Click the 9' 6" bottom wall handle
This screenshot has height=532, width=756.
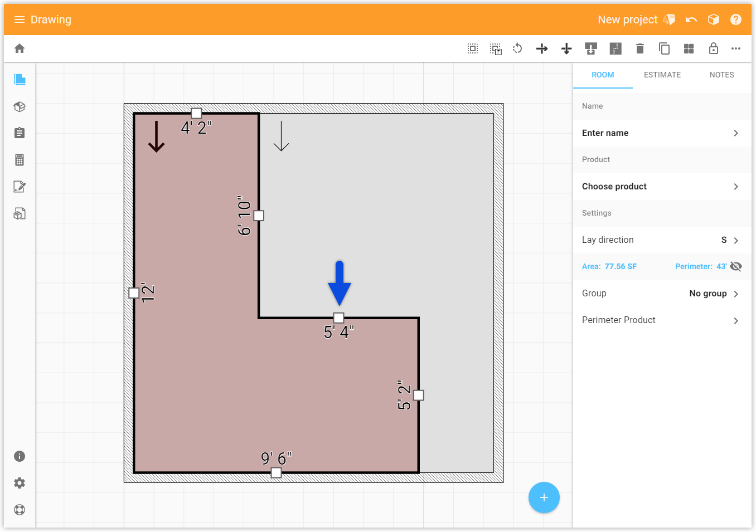click(x=276, y=473)
